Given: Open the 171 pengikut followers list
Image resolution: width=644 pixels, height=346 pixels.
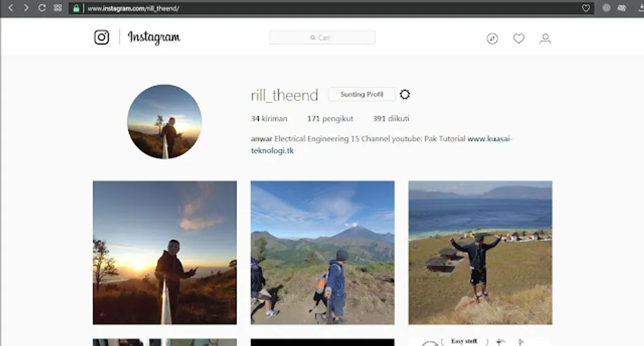Looking at the screenshot, I should pyautogui.click(x=330, y=118).
